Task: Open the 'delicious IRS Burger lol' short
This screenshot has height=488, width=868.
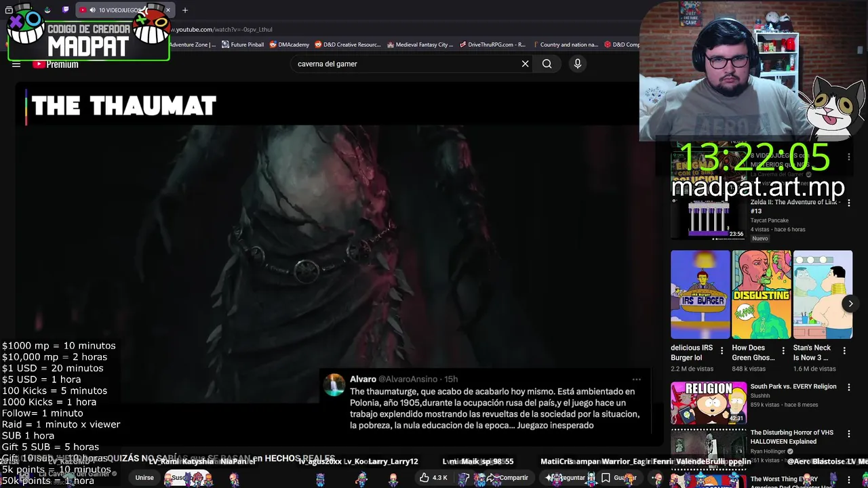Action: pos(701,294)
